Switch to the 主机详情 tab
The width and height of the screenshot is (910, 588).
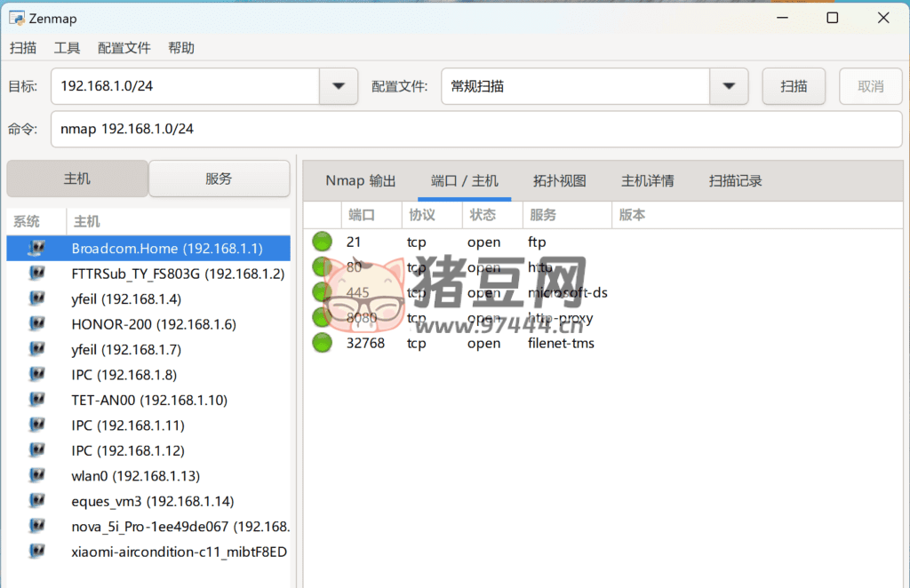pos(648,181)
